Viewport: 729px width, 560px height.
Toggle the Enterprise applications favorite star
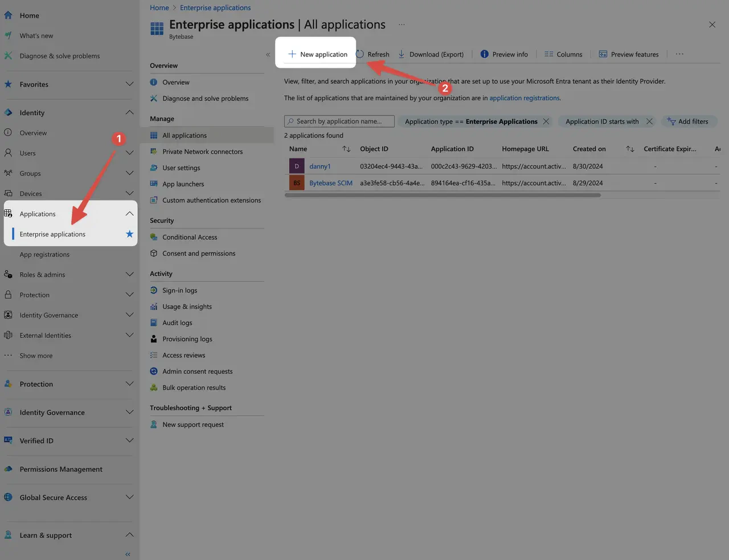pos(129,234)
